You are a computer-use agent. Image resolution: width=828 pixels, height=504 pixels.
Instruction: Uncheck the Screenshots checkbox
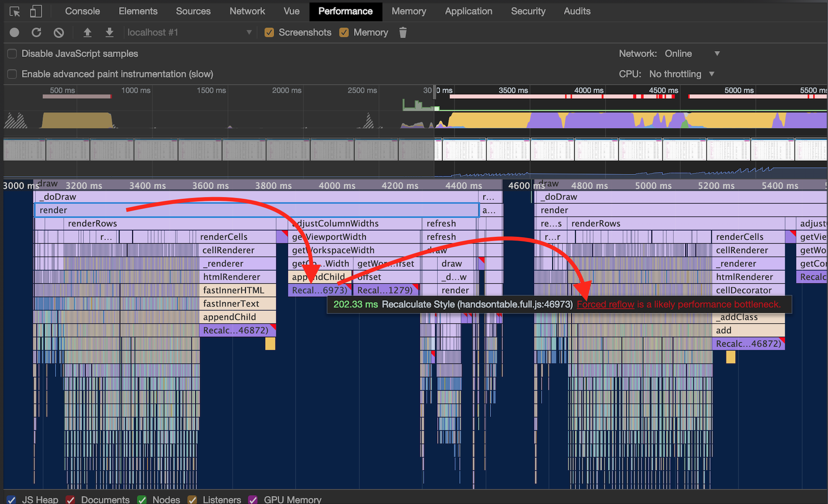tap(269, 33)
